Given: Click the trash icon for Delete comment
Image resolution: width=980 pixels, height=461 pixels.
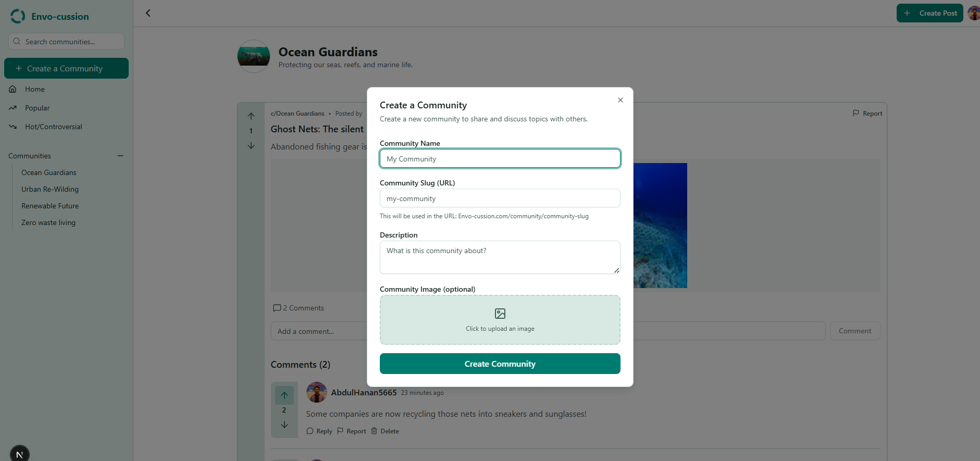Looking at the screenshot, I should point(374,431).
